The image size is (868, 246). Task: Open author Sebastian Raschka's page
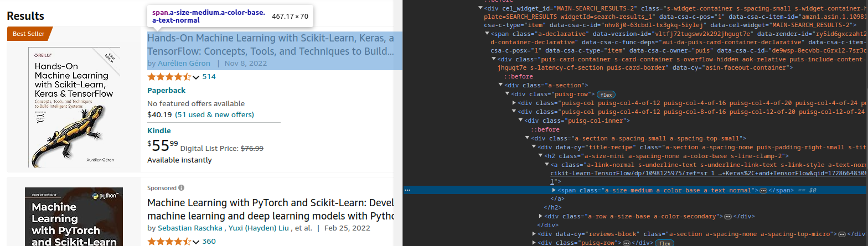coord(191,228)
